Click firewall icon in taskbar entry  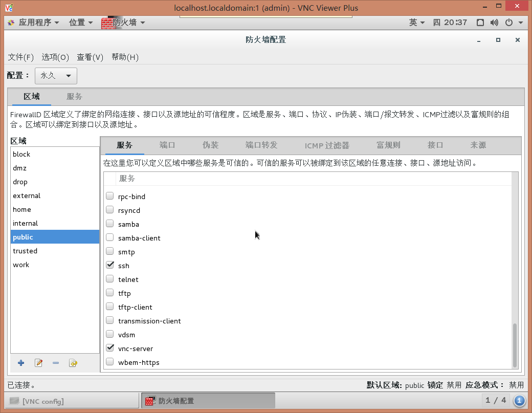(150, 401)
